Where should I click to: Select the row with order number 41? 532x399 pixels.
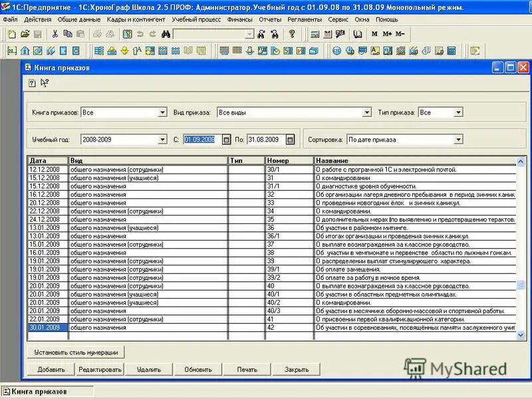[272, 319]
